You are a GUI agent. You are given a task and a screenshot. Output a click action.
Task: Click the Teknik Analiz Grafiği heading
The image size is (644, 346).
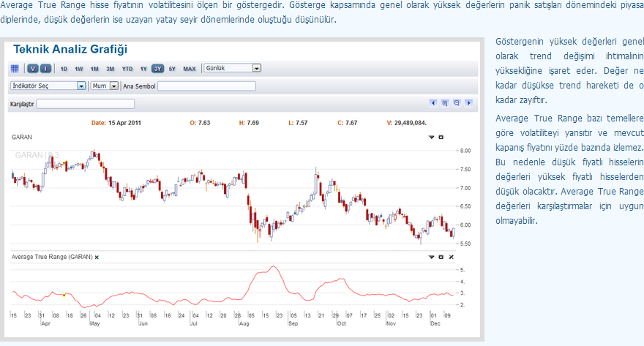(x=70, y=49)
